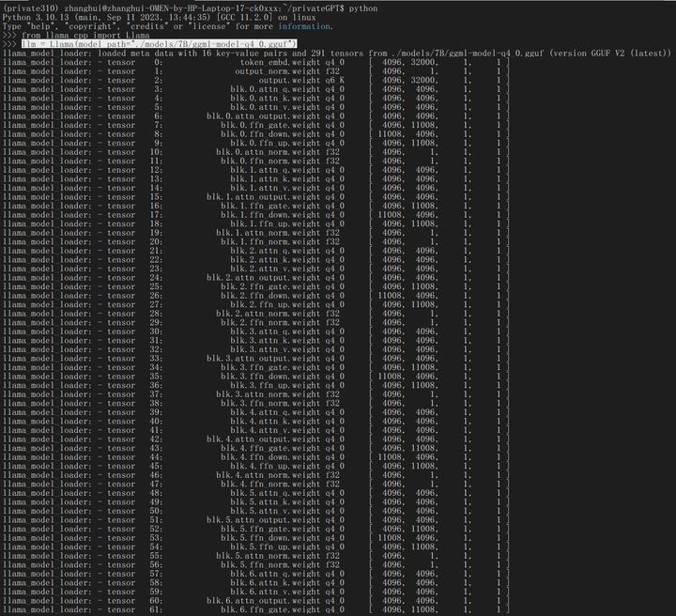
Task: Click 'blk.1.ffn_down.weight' in tensor 17 row
Action: tap(270, 215)
